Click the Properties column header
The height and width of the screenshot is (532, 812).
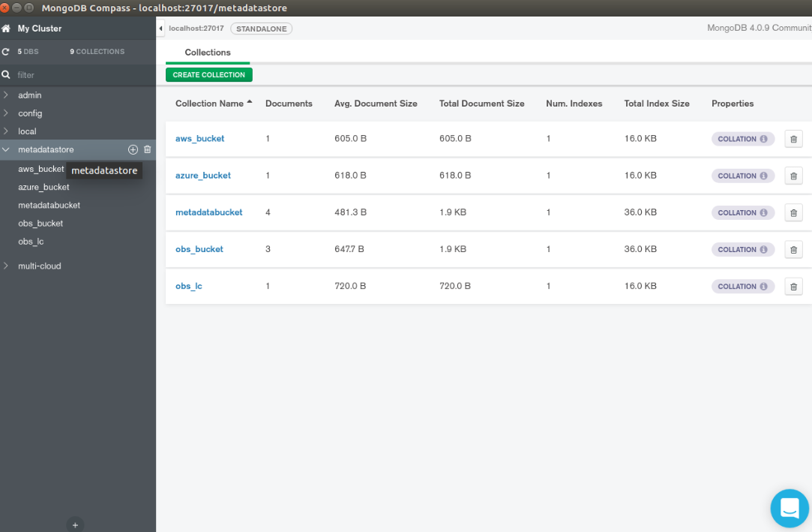733,103
